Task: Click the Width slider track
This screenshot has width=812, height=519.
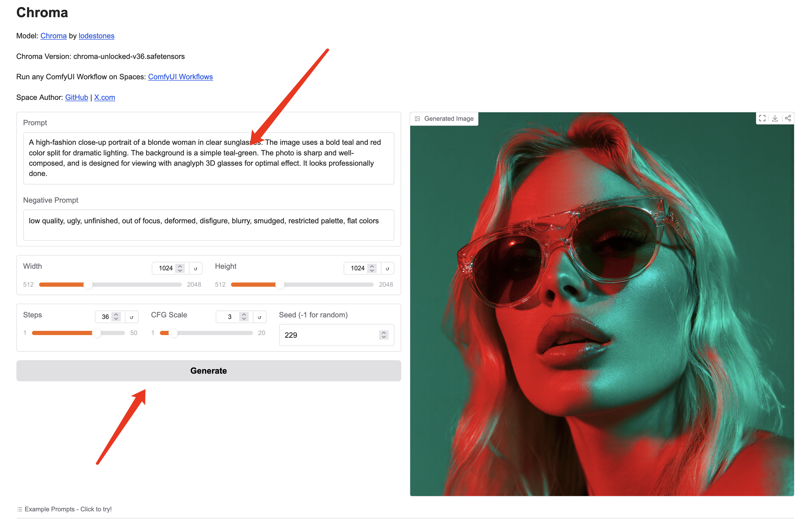Action: point(110,285)
